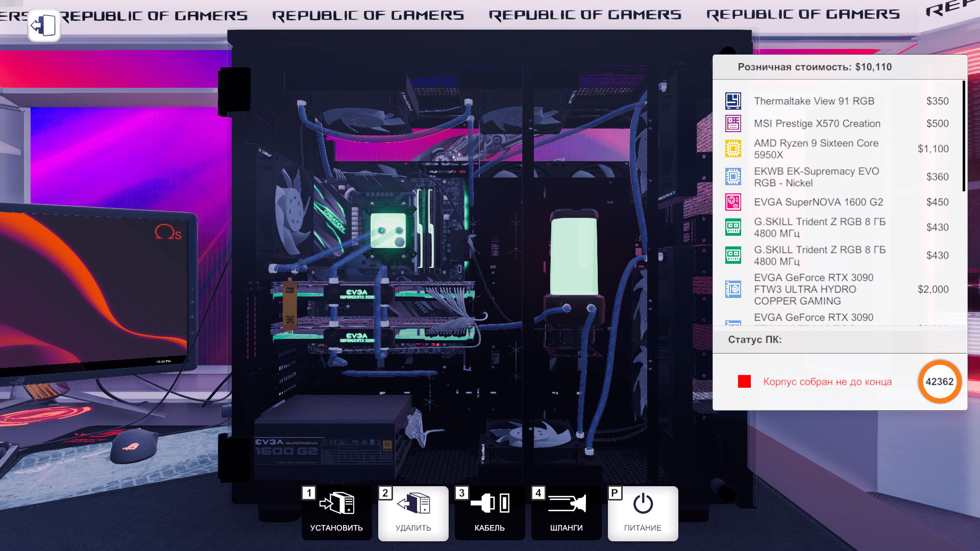This screenshot has height=551, width=980.
Task: Click the EVGA RTX 3090 graphics card icon
Action: [x=733, y=289]
